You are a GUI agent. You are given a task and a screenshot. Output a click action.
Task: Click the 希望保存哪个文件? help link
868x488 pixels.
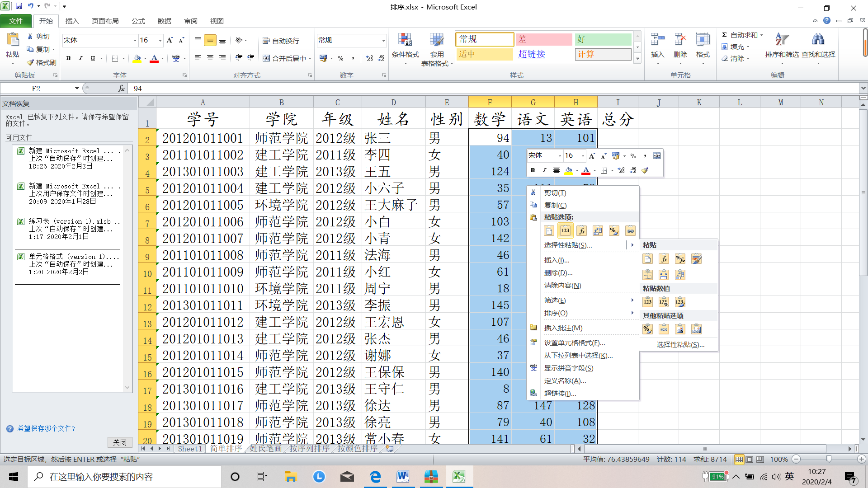pyautogui.click(x=46, y=429)
